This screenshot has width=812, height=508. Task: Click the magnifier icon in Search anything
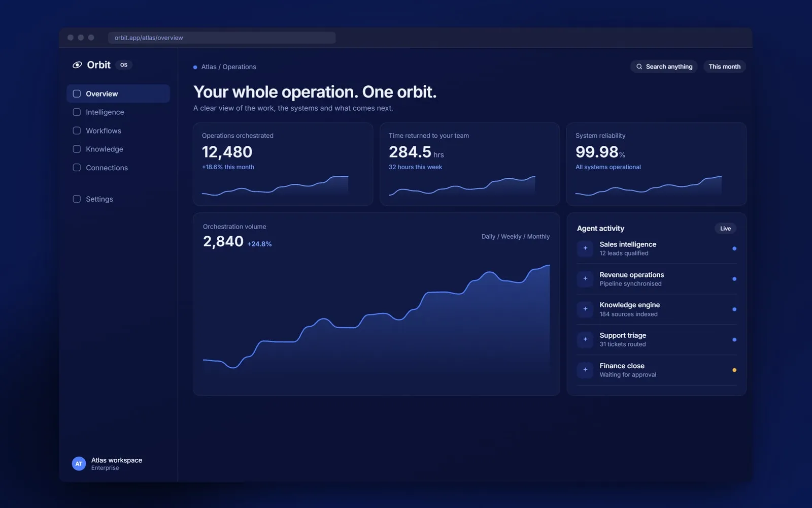coord(639,67)
